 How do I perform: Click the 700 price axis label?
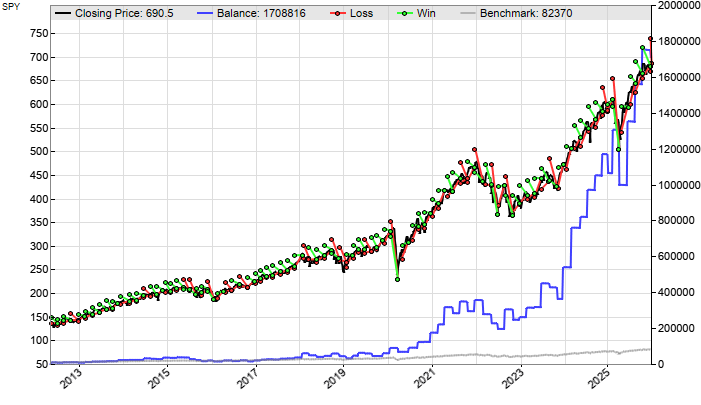point(39,57)
